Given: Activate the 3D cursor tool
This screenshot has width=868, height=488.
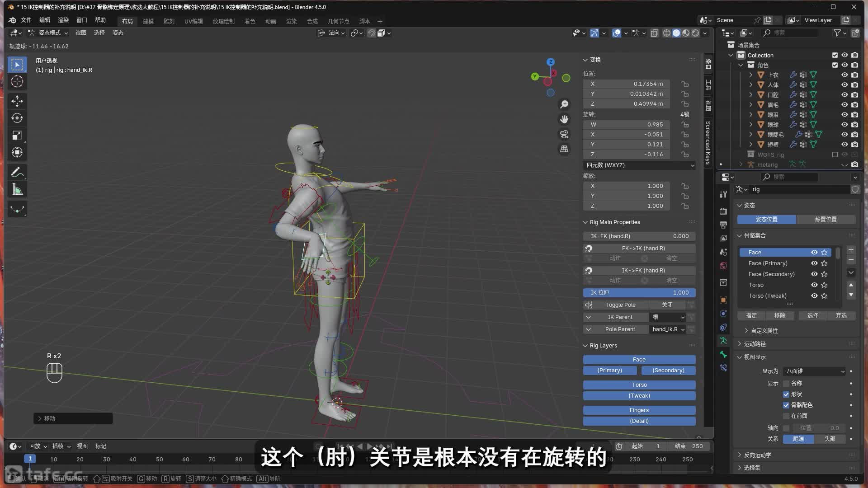Looking at the screenshot, I should 17,81.
